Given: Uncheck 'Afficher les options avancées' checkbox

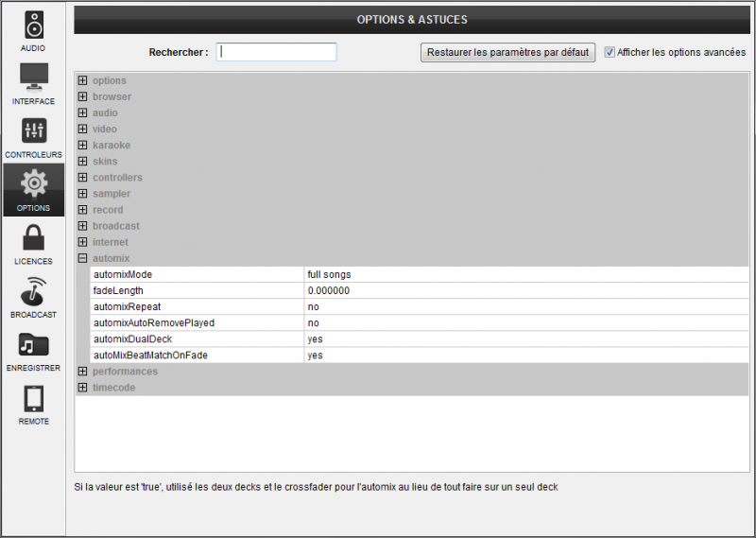Looking at the screenshot, I should [x=610, y=53].
